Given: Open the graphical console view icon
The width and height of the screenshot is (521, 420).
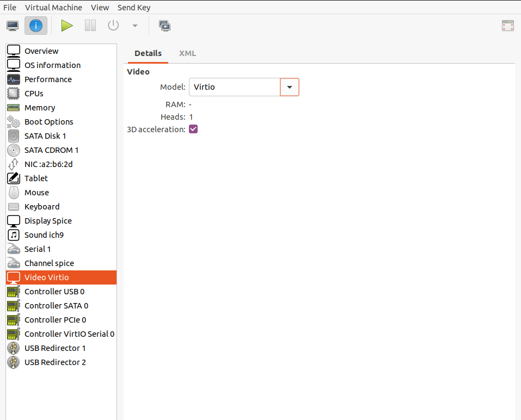Looking at the screenshot, I should point(12,25).
